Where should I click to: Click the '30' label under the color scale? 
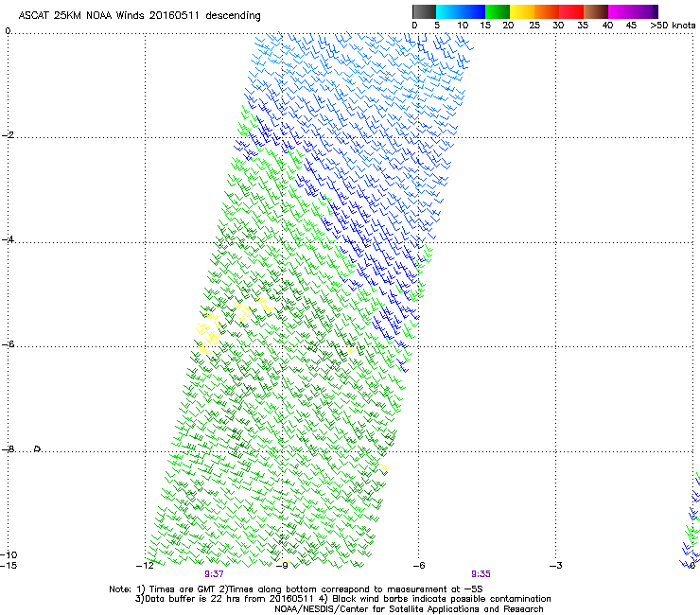(x=558, y=26)
